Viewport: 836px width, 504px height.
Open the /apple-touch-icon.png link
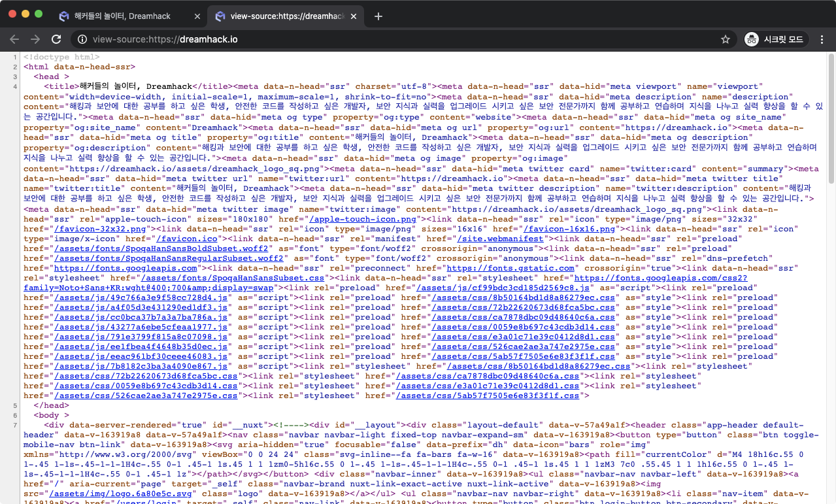coord(363,219)
